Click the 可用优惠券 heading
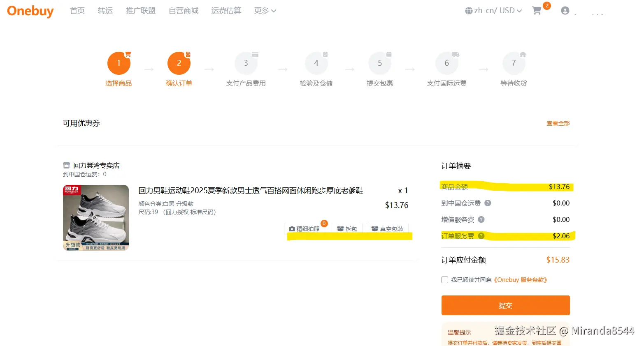Screen dimensions: 644x346 point(81,123)
